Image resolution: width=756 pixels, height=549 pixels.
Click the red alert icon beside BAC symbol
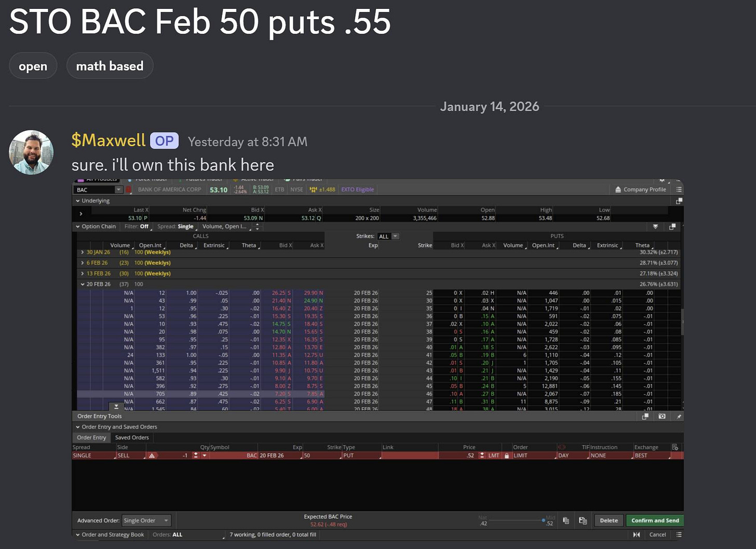[128, 190]
